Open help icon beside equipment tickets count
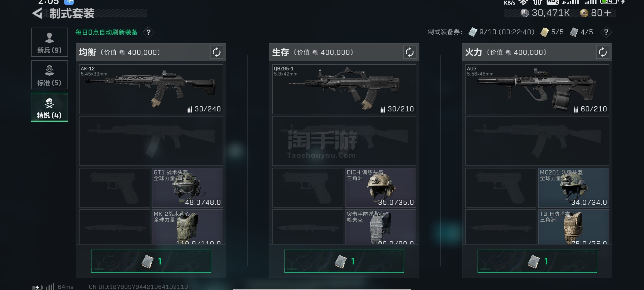 [x=606, y=32]
